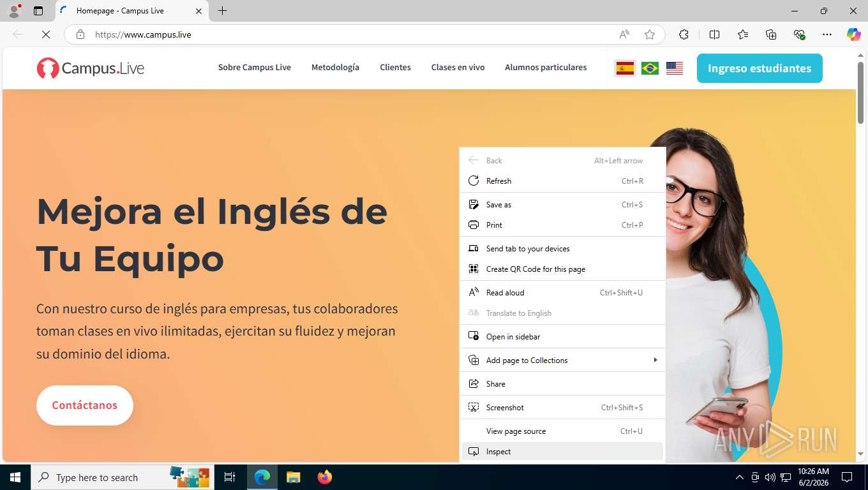The image size is (868, 490).
Task: Open the Extensions puzzle icon
Action: (x=684, y=34)
